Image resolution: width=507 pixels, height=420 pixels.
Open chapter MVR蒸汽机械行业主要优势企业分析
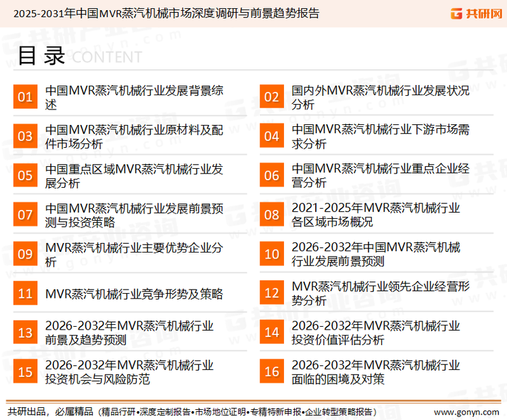[135, 255]
